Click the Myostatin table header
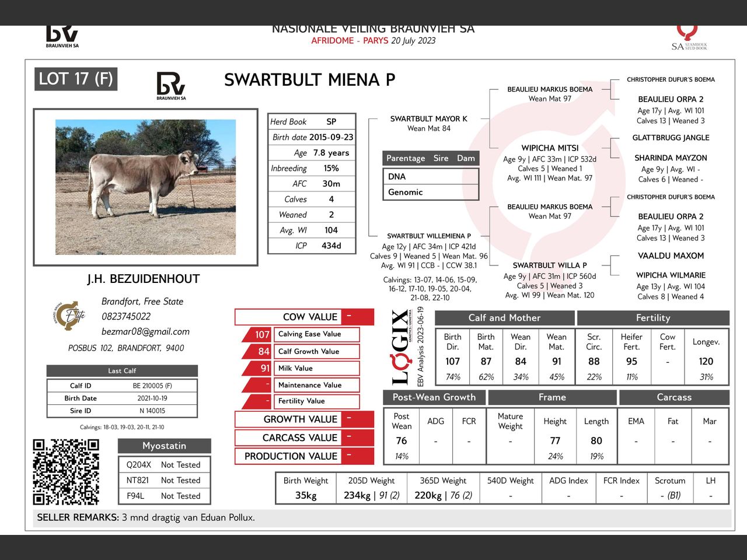The image size is (747, 560). pos(164,446)
